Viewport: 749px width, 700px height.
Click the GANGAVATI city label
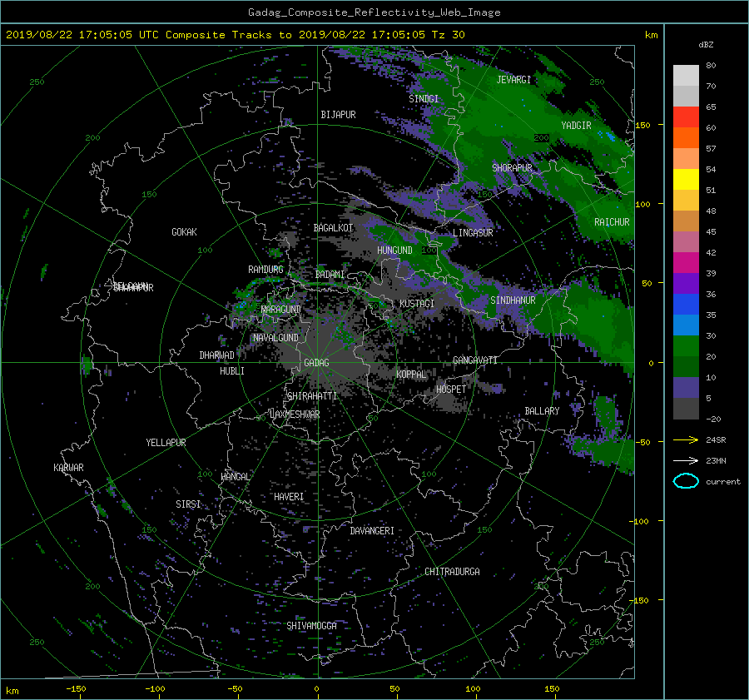475,360
